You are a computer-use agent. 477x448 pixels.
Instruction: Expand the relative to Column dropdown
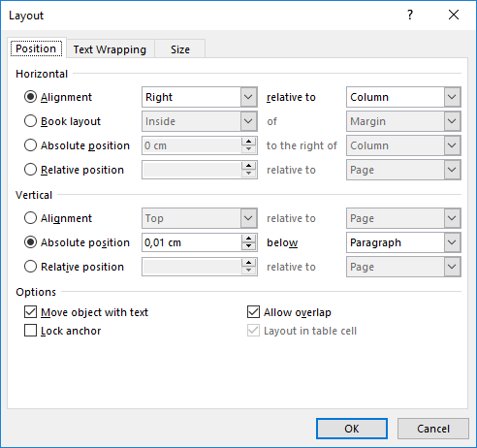pos(403,97)
